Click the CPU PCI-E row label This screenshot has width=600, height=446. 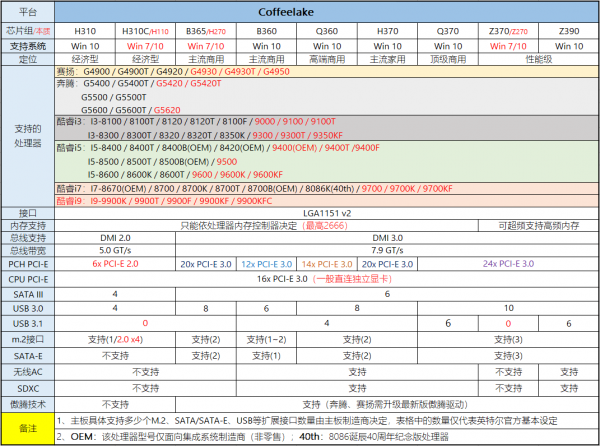tap(28, 279)
